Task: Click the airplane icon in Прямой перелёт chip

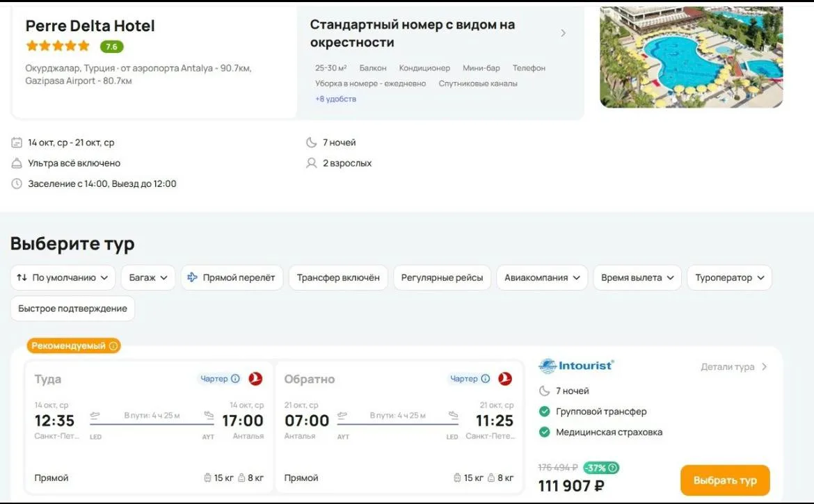Action: (x=193, y=277)
